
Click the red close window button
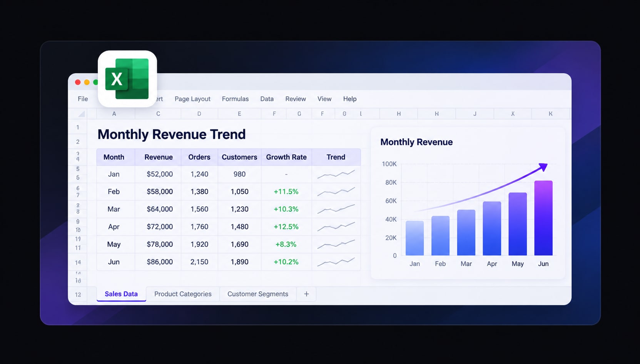point(78,82)
